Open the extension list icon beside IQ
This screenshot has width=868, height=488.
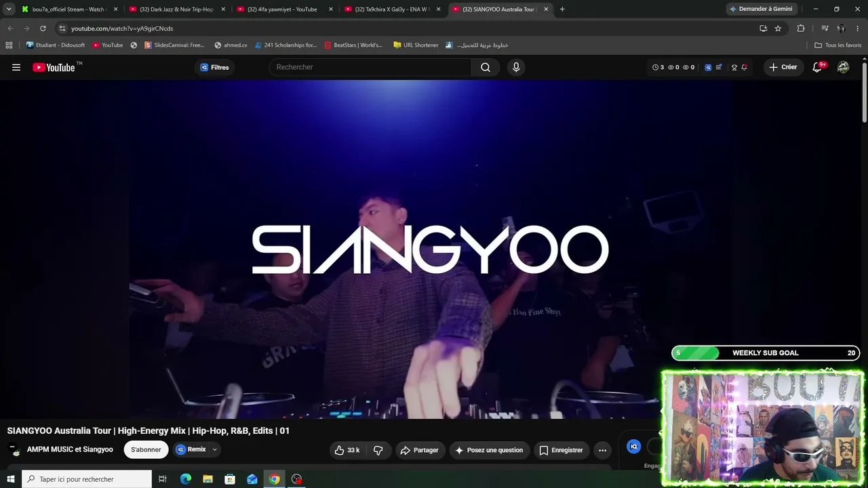(x=719, y=67)
